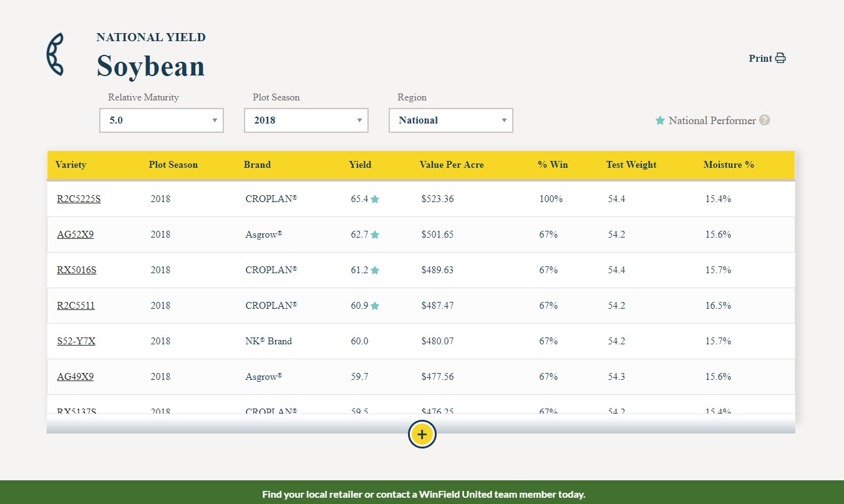This screenshot has width=844, height=504.
Task: Click the National Performer legend label
Action: point(712,120)
